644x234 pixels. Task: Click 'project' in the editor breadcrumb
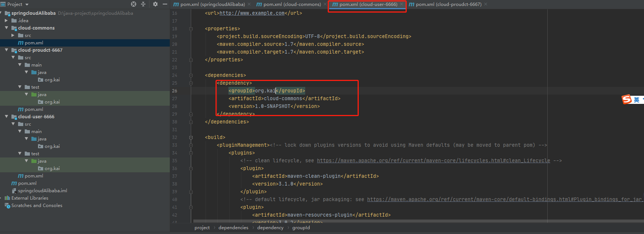(x=202, y=228)
